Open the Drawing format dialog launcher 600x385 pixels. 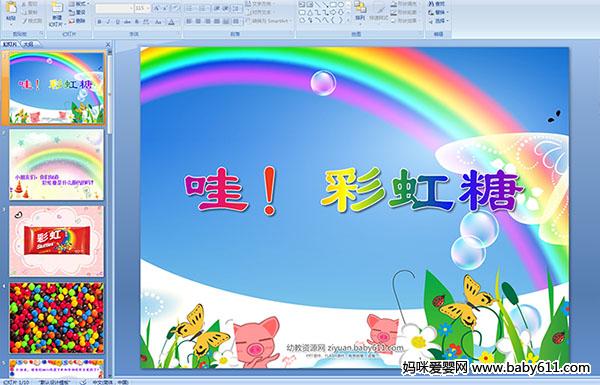click(x=421, y=34)
